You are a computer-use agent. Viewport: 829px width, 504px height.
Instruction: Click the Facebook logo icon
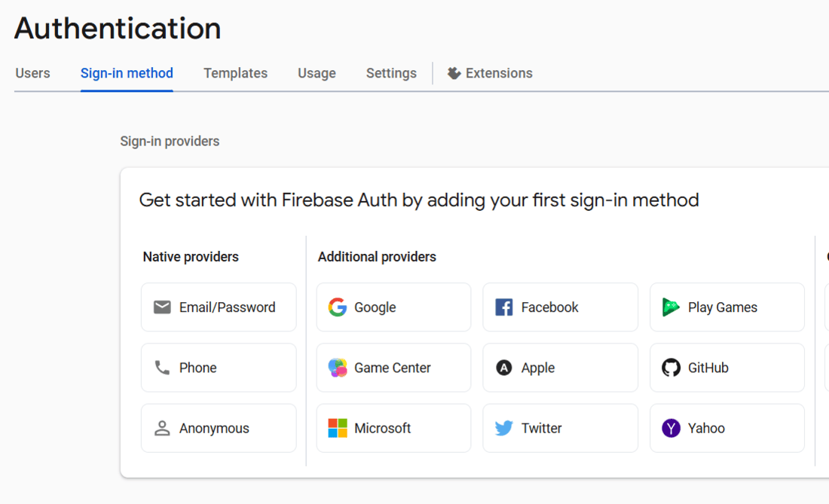point(504,307)
